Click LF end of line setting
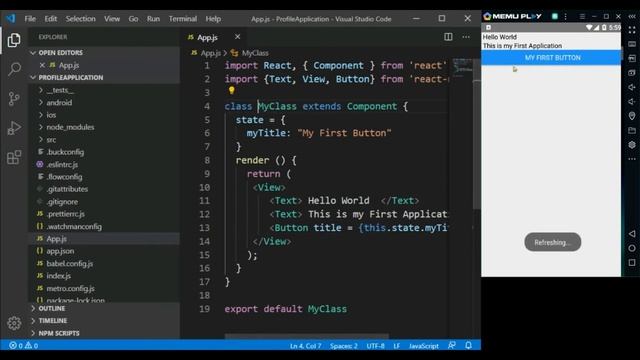 [x=397, y=346]
